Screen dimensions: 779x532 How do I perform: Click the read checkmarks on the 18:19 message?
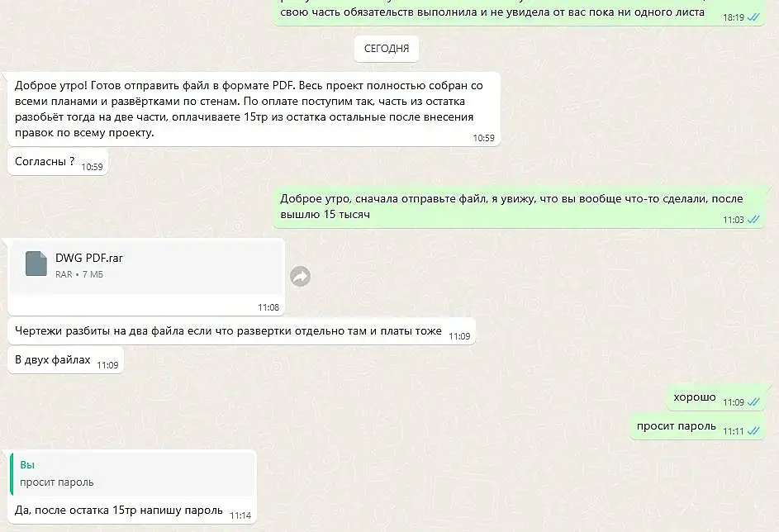click(753, 17)
